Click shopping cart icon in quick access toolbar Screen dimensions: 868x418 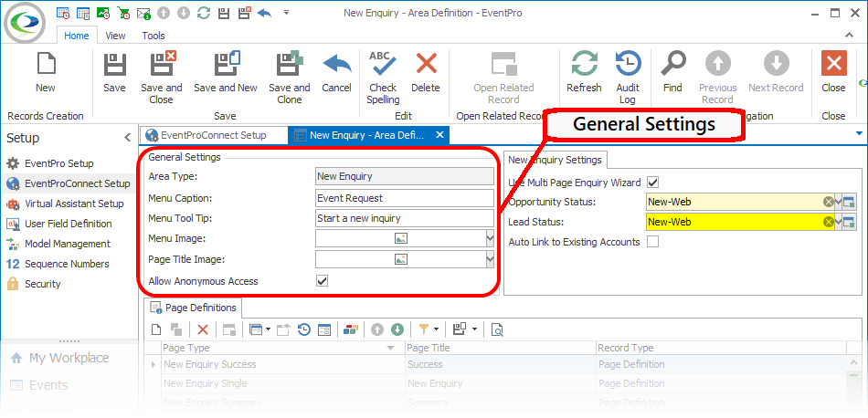click(x=123, y=13)
